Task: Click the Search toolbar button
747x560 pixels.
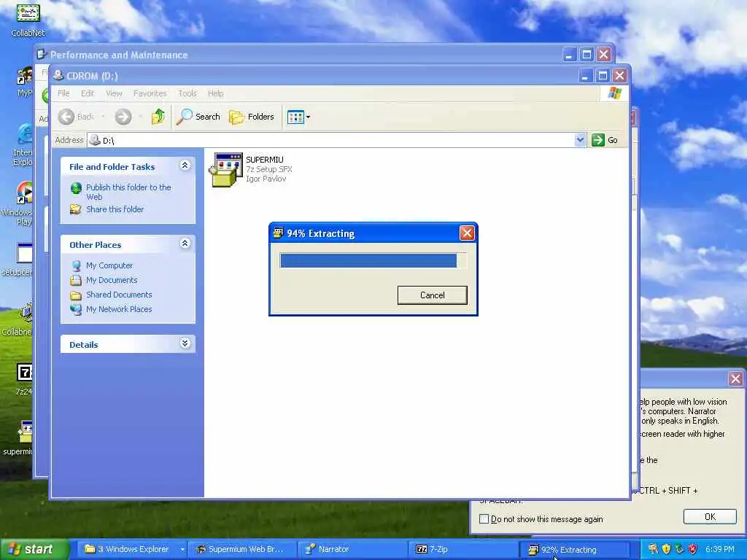Action: (x=198, y=117)
